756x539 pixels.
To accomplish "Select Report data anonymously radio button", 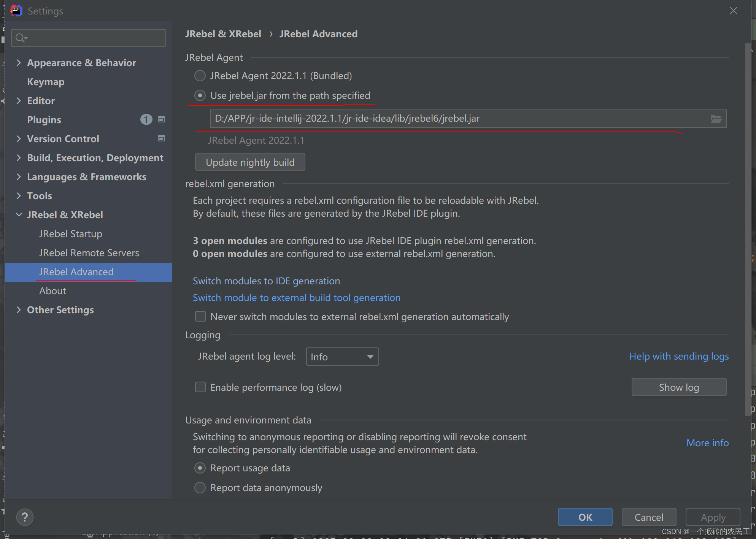I will (200, 488).
